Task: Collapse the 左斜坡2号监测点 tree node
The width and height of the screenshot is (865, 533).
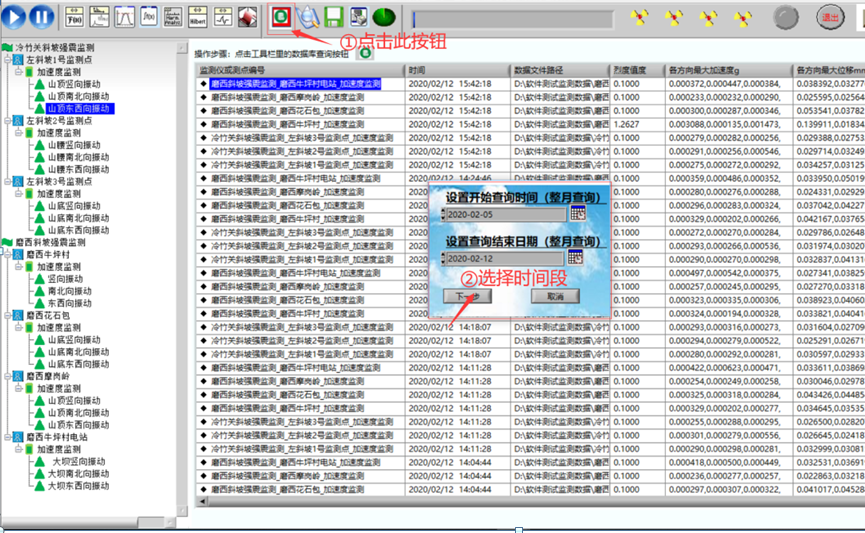Action: (x=8, y=121)
